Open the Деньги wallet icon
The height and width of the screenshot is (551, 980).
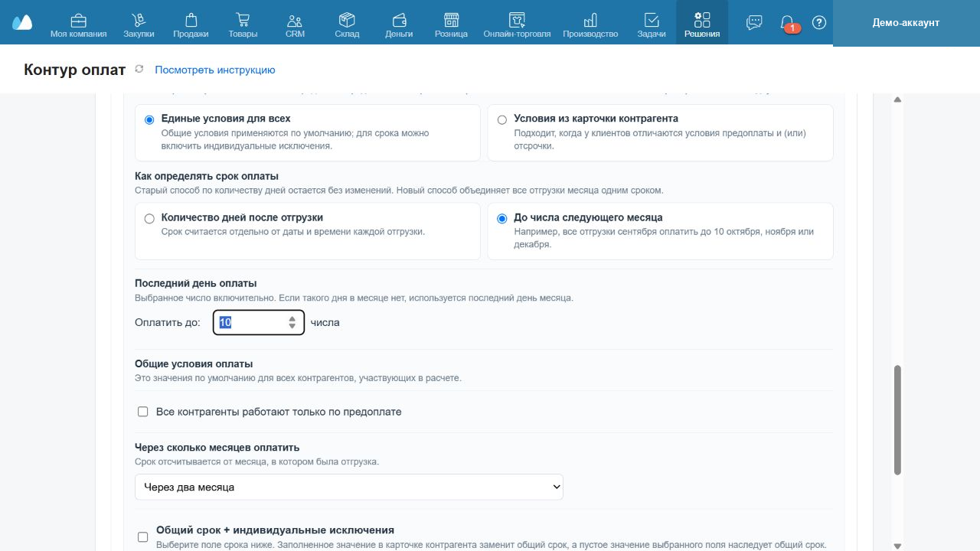[399, 20]
